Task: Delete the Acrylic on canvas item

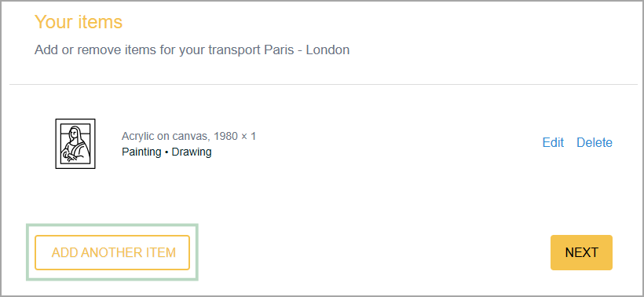Action: click(x=595, y=142)
